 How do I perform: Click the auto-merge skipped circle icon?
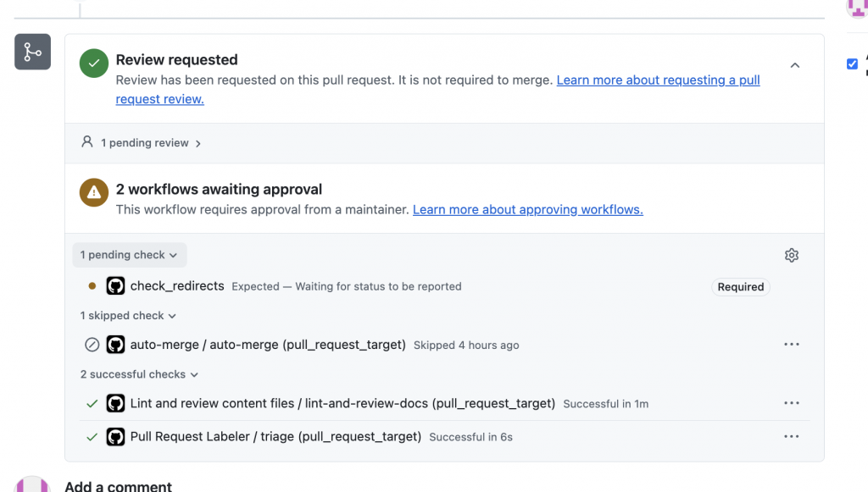point(92,345)
